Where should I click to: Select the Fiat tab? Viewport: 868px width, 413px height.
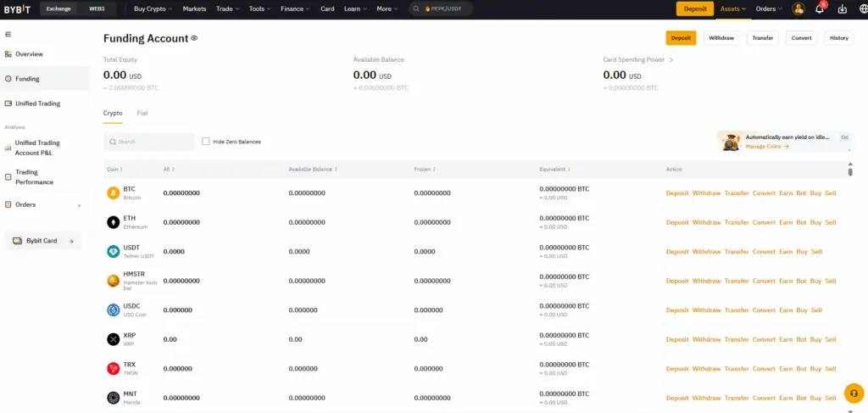(x=142, y=113)
